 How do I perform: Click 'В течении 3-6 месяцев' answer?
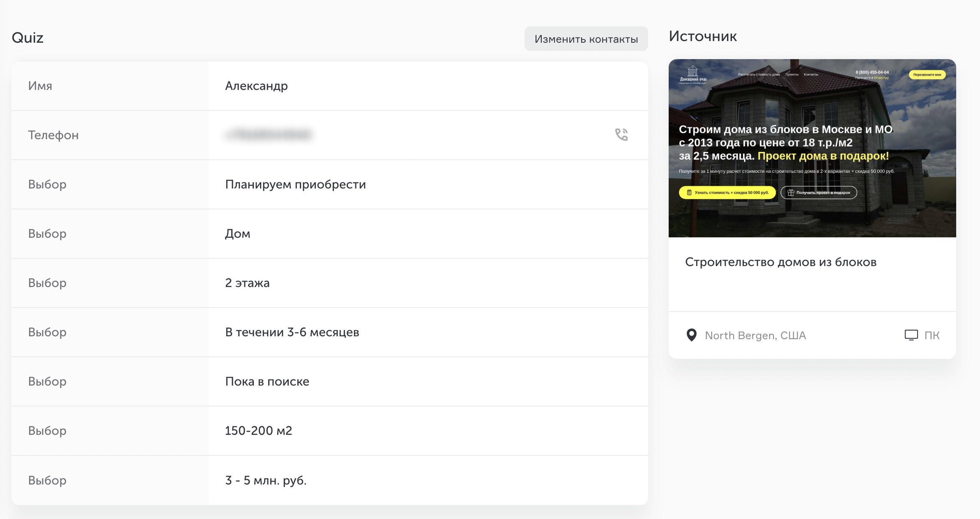(292, 332)
